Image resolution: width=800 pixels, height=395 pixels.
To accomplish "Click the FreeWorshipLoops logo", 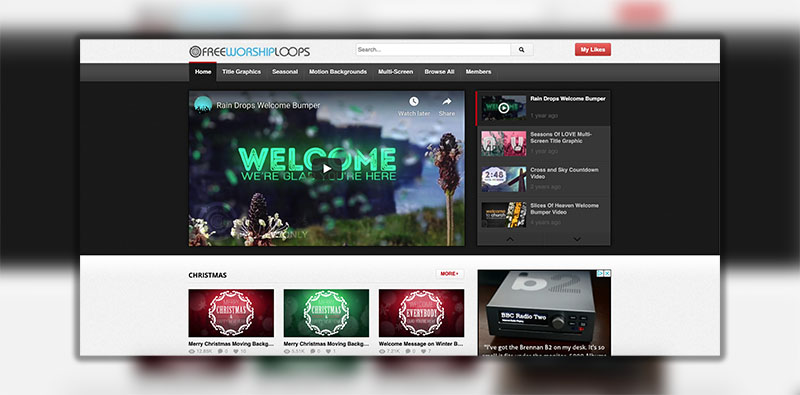I will coord(249,52).
